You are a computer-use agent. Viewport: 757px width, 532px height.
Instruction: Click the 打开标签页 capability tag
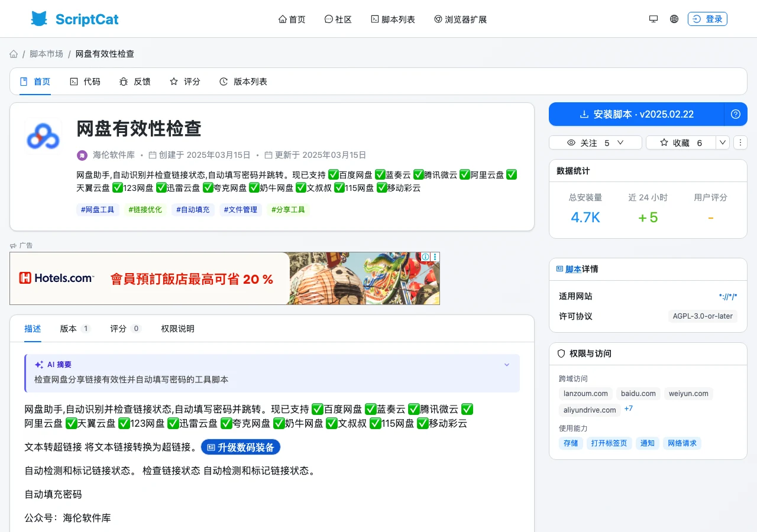click(610, 443)
